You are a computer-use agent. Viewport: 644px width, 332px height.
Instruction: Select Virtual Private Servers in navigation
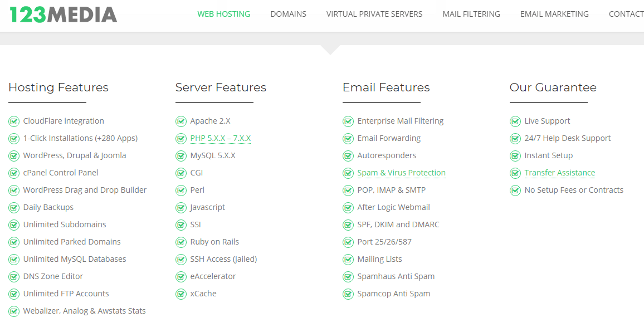[374, 14]
